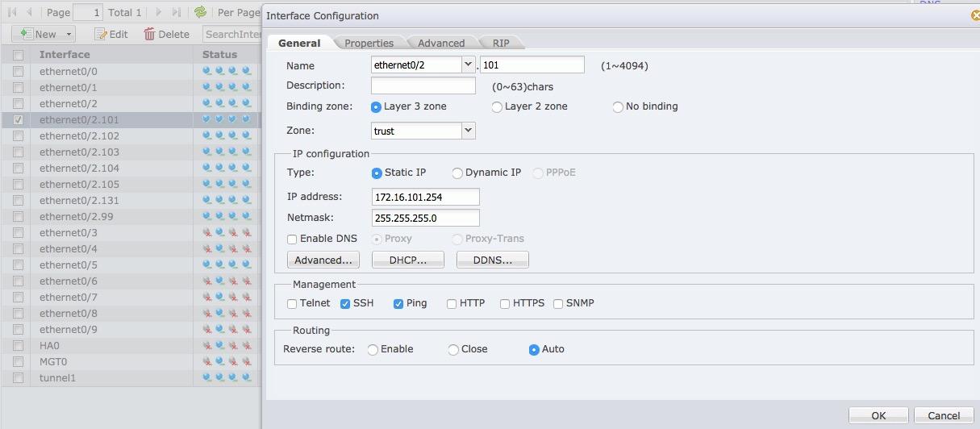This screenshot has height=429, width=980.
Task: Click the Edit pencil icon
Action: pyautogui.click(x=101, y=34)
